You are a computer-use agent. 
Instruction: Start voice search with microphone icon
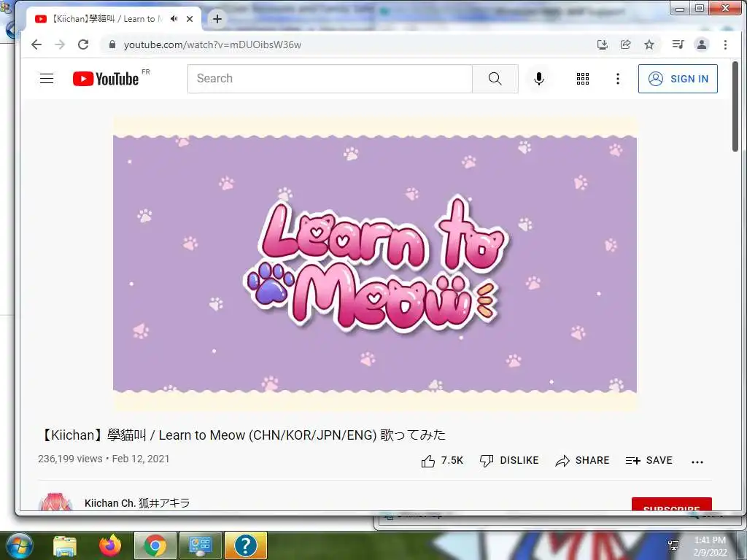coord(539,79)
